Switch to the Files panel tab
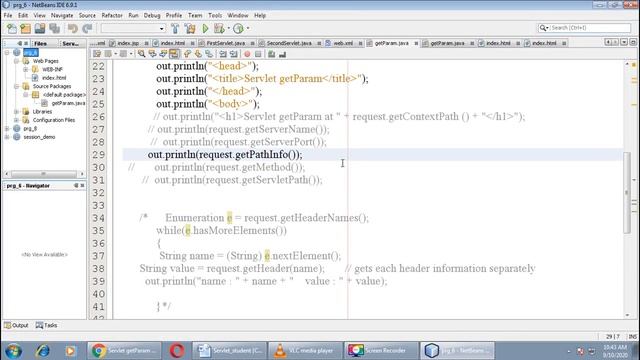The width and height of the screenshot is (640, 360). point(40,43)
